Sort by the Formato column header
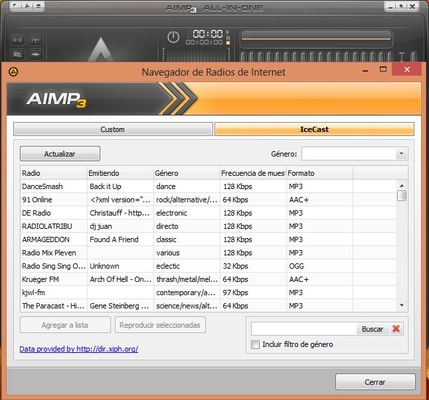The width and height of the screenshot is (429, 400). tap(319, 173)
